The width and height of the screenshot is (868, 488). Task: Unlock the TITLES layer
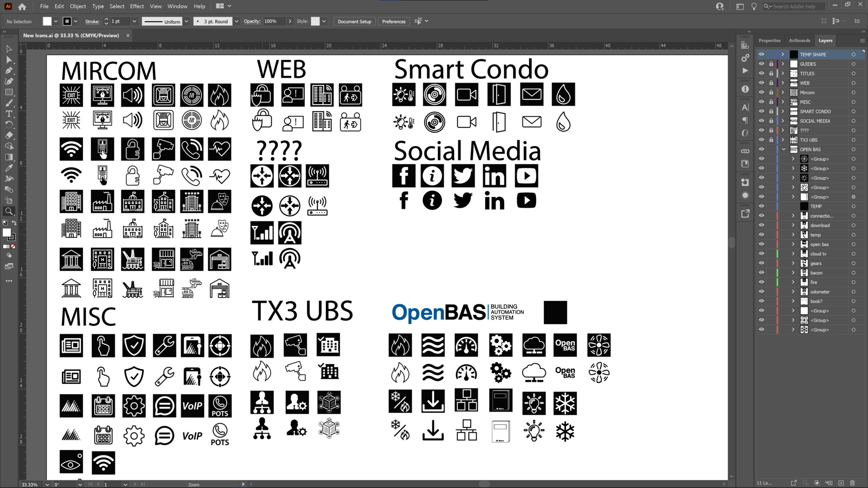point(771,73)
